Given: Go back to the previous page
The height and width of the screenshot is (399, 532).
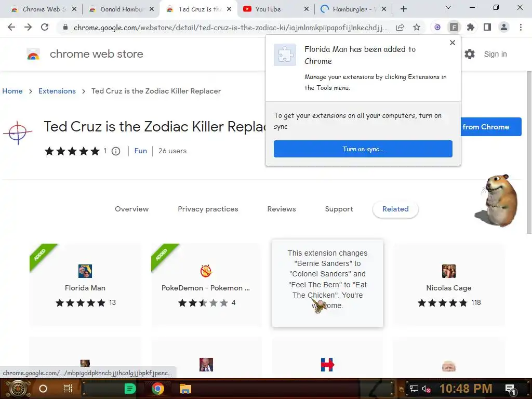Looking at the screenshot, I should [11, 27].
